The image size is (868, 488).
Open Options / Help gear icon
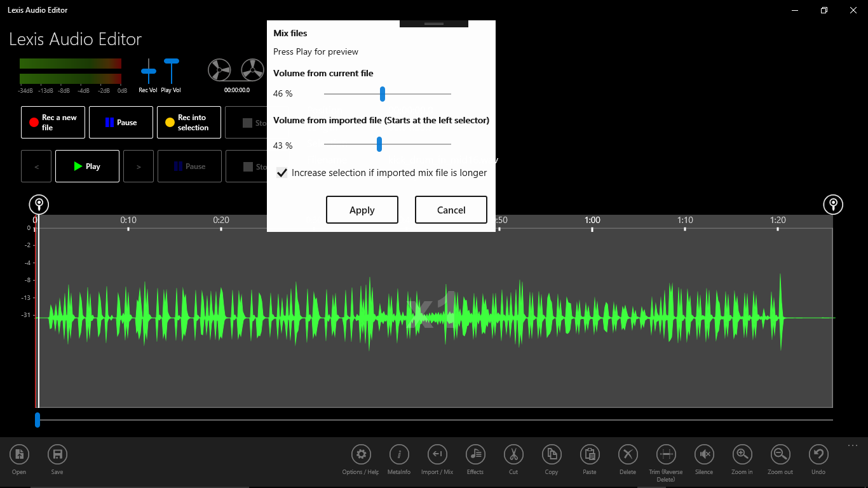361,454
